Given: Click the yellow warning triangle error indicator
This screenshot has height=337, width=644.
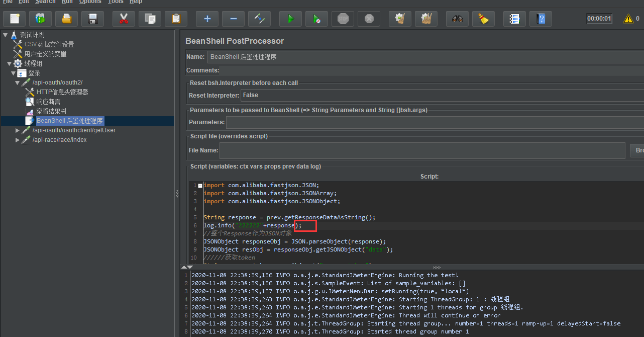Looking at the screenshot, I should pos(628,19).
